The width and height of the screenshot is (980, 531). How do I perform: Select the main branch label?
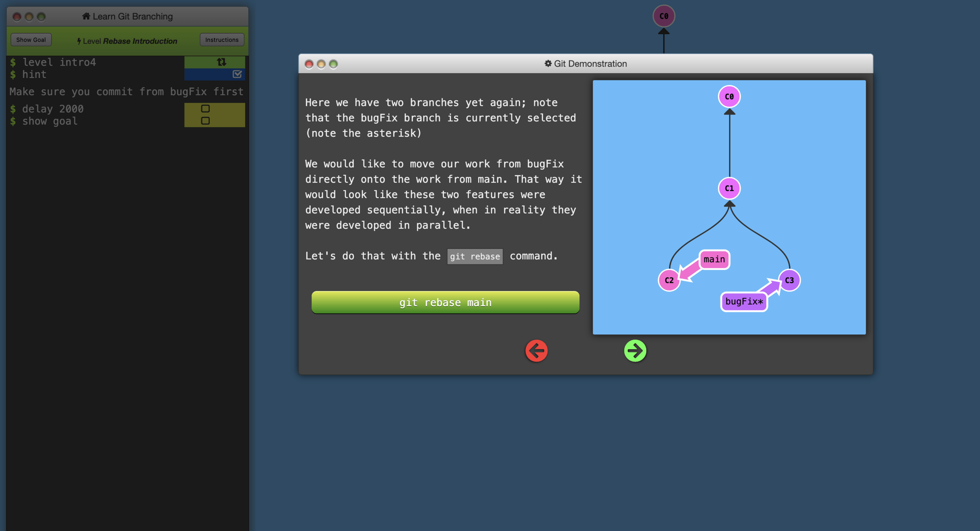pyautogui.click(x=714, y=260)
